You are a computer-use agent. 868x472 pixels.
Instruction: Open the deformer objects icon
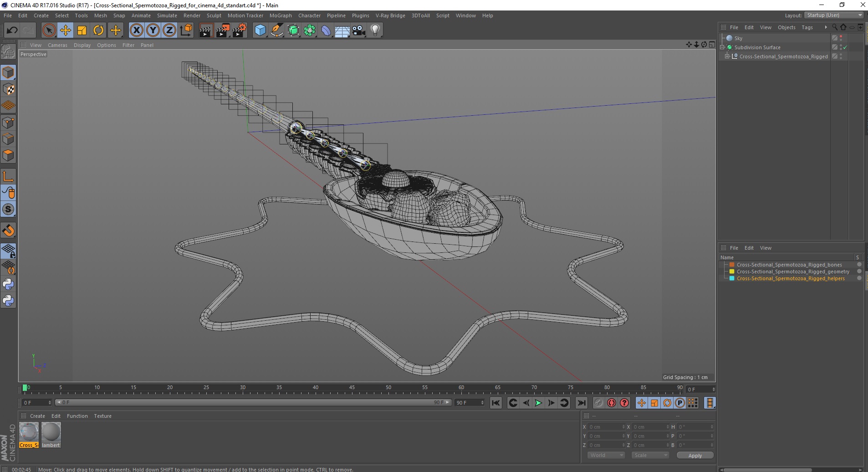point(326,31)
